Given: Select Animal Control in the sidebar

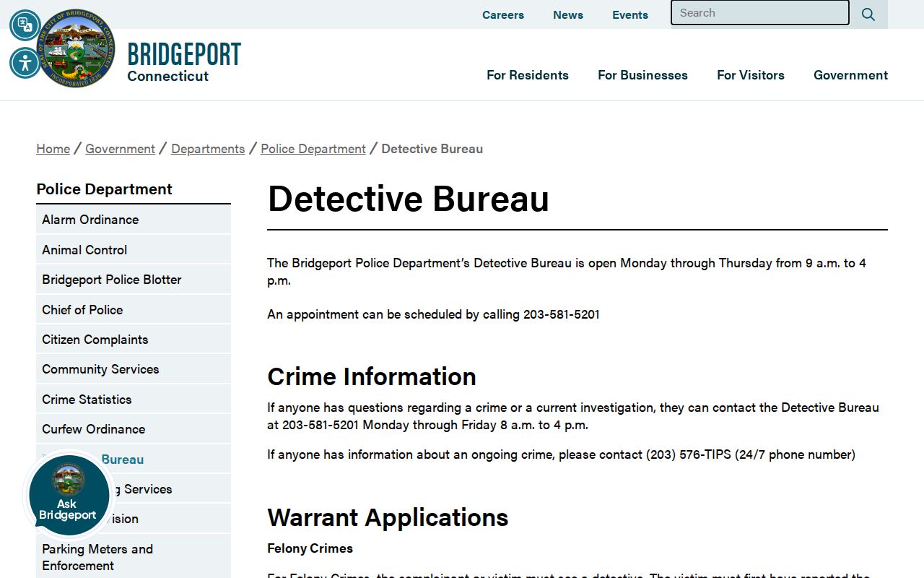Looking at the screenshot, I should [x=134, y=250].
